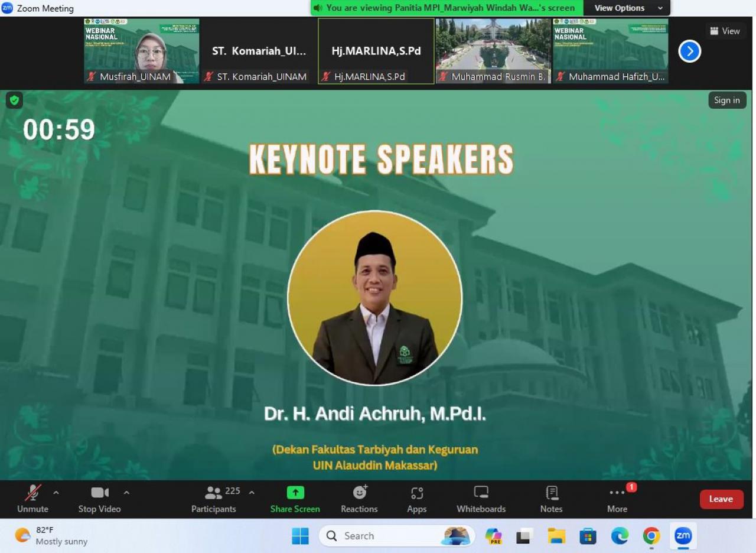Expand the audio settings chevron beside Unmute
The height and width of the screenshot is (553, 756).
(56, 492)
